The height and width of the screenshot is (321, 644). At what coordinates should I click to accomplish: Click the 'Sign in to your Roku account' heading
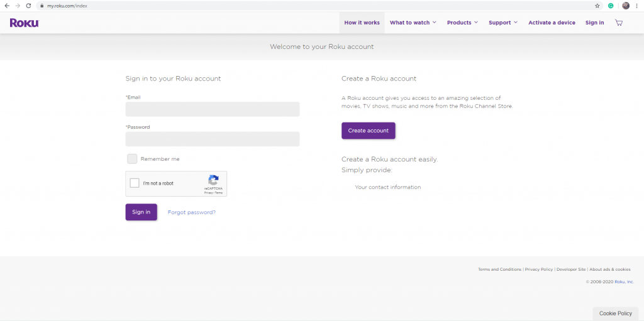173,79
